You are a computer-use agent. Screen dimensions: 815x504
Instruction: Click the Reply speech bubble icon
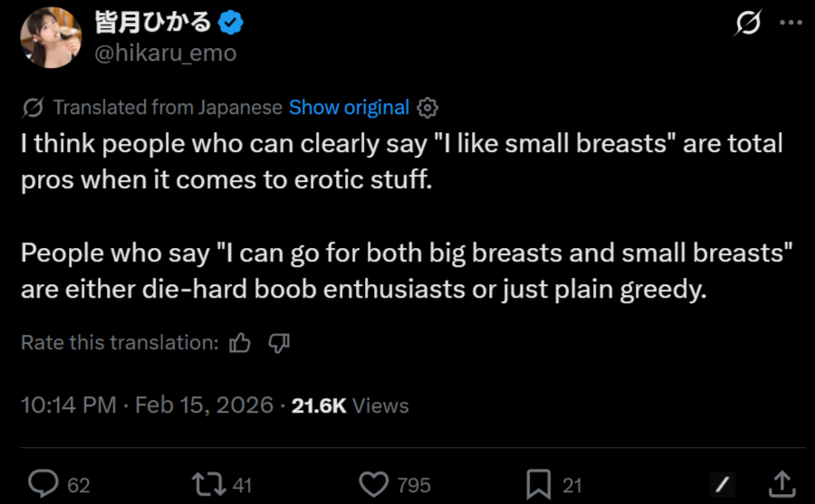click(x=43, y=484)
